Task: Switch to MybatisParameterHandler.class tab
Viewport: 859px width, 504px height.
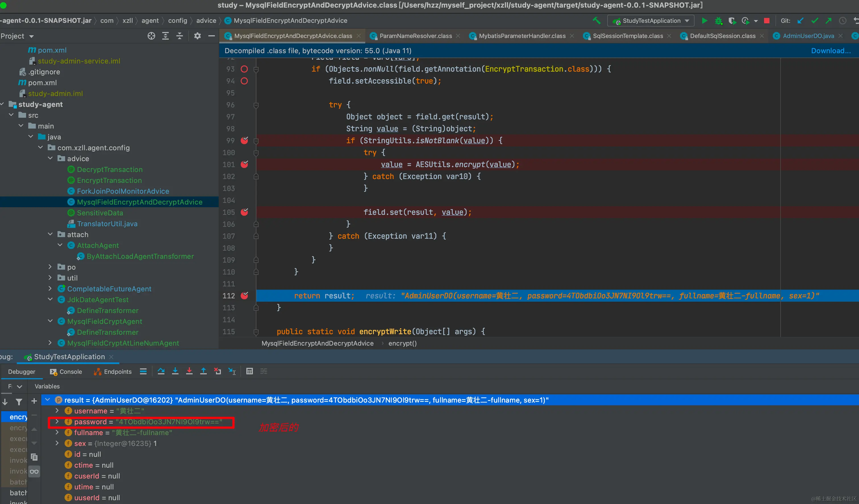Action: [522, 36]
